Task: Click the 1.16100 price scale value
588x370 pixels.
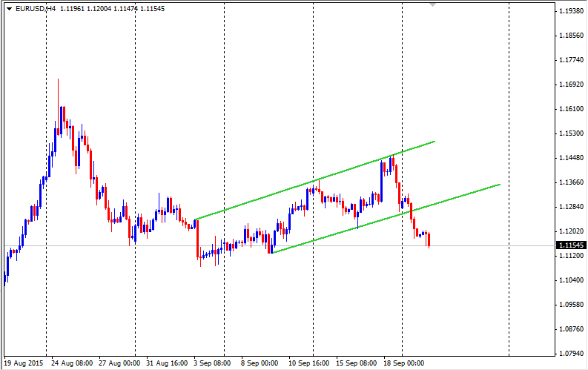Action: coord(571,109)
